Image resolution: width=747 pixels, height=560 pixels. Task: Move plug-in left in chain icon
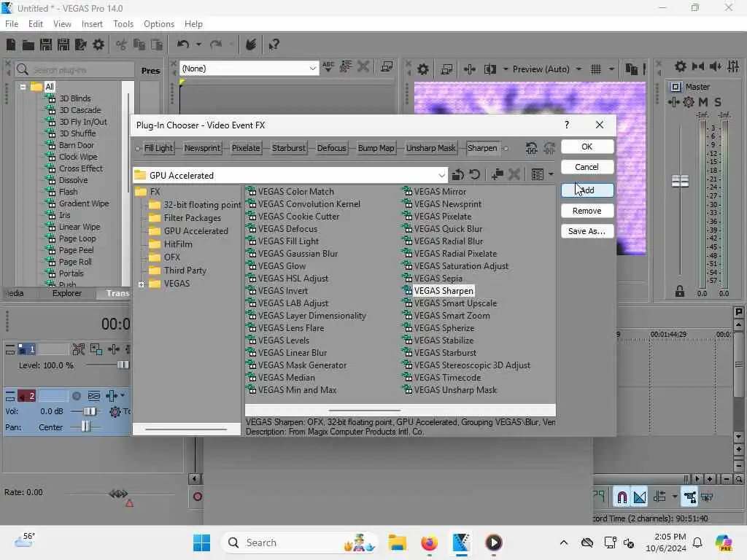pyautogui.click(x=532, y=148)
